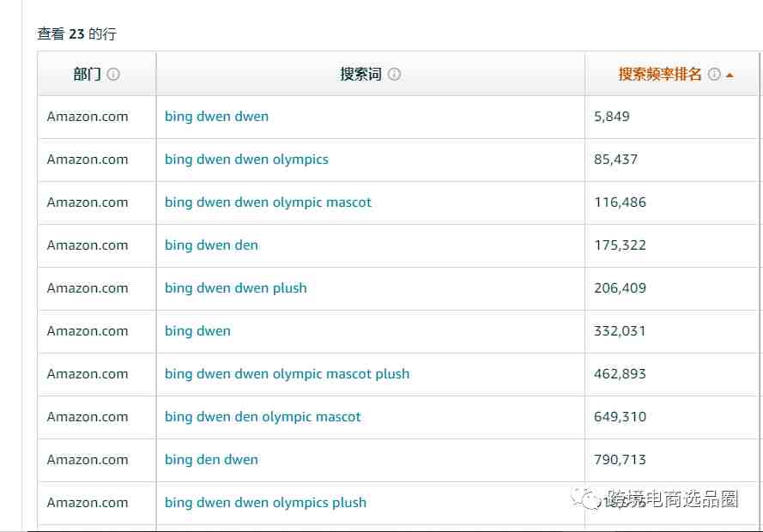Screen dimensions: 763x532
Task: Click Amazon.com in the 206,409 row
Action: coord(88,288)
